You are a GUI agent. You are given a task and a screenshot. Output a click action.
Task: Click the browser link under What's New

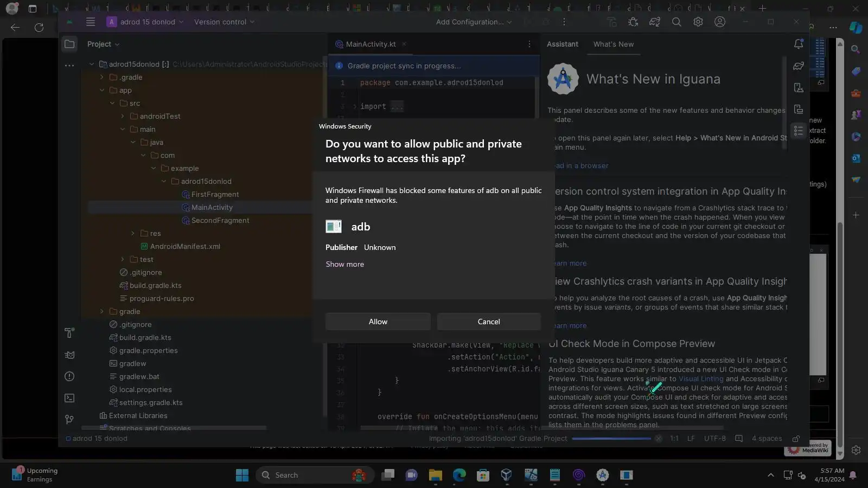(580, 165)
